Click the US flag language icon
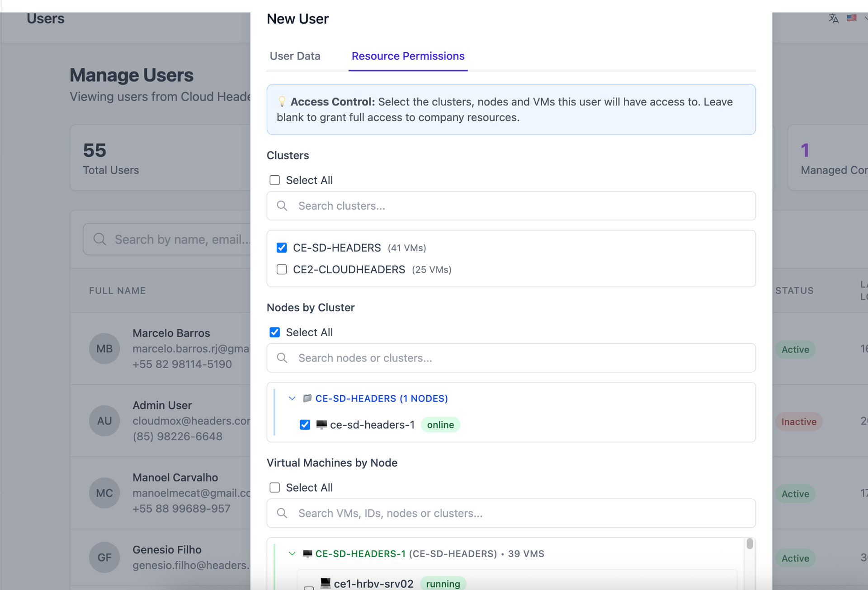Viewport: 868px width, 590px height. coord(851,18)
